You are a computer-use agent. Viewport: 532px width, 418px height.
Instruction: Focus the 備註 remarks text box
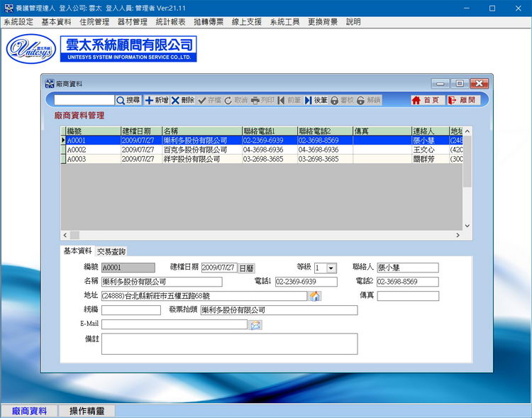[229, 344]
